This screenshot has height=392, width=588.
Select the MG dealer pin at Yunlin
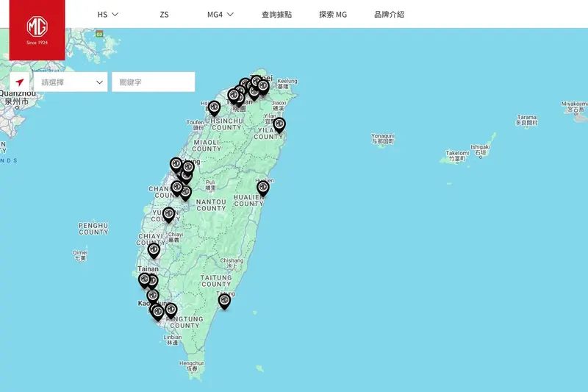click(x=168, y=214)
